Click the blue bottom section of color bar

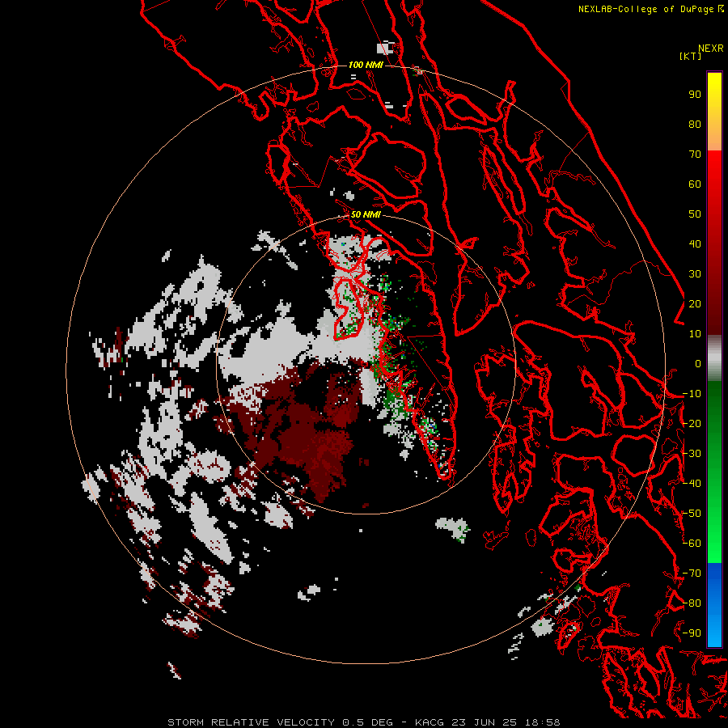pos(714,604)
